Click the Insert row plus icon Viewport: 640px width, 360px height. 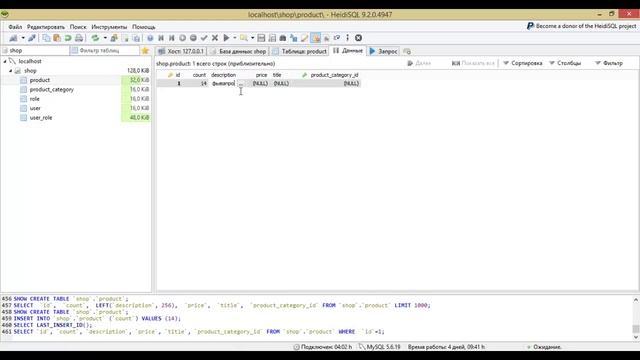click(182, 38)
